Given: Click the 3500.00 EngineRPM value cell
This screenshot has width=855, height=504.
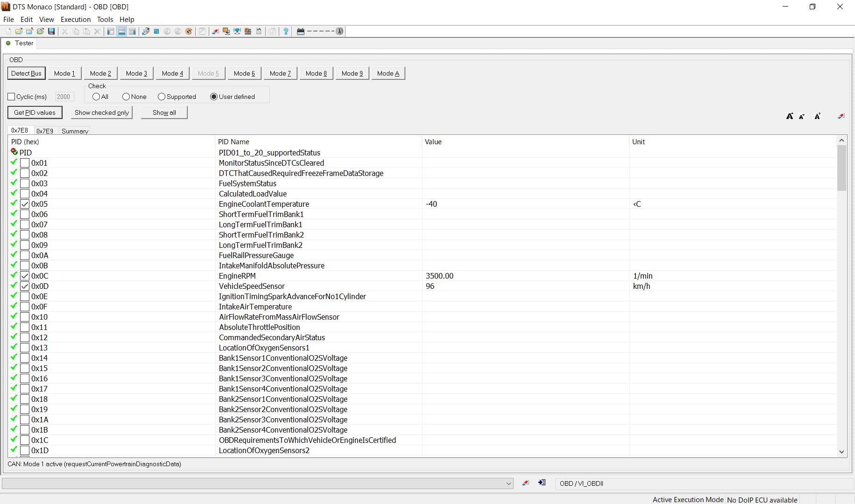Looking at the screenshot, I should point(525,276).
